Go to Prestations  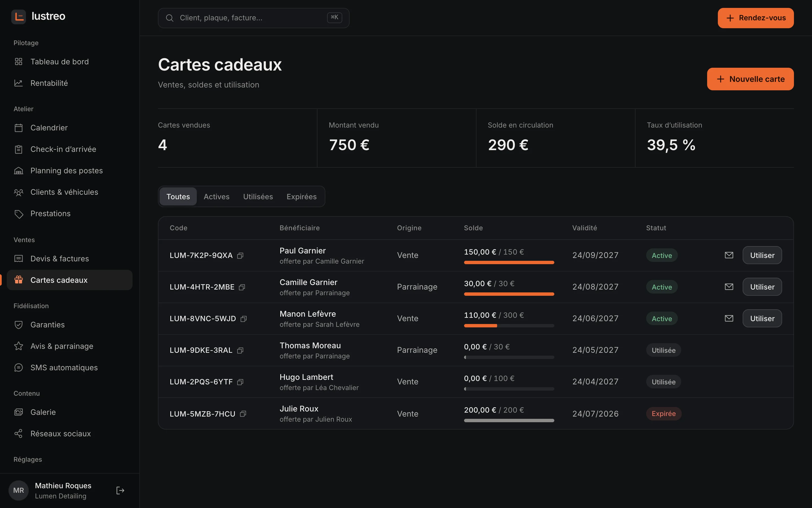click(69, 214)
